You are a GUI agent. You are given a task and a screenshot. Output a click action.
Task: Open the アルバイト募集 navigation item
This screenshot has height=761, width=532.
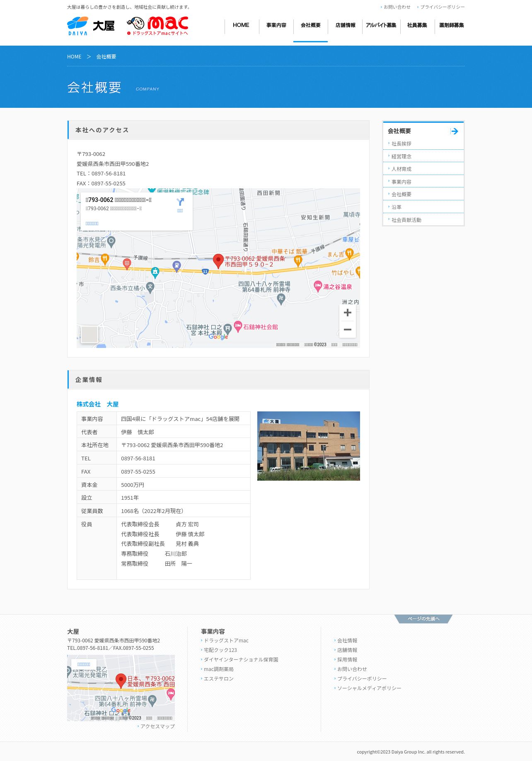(381, 25)
